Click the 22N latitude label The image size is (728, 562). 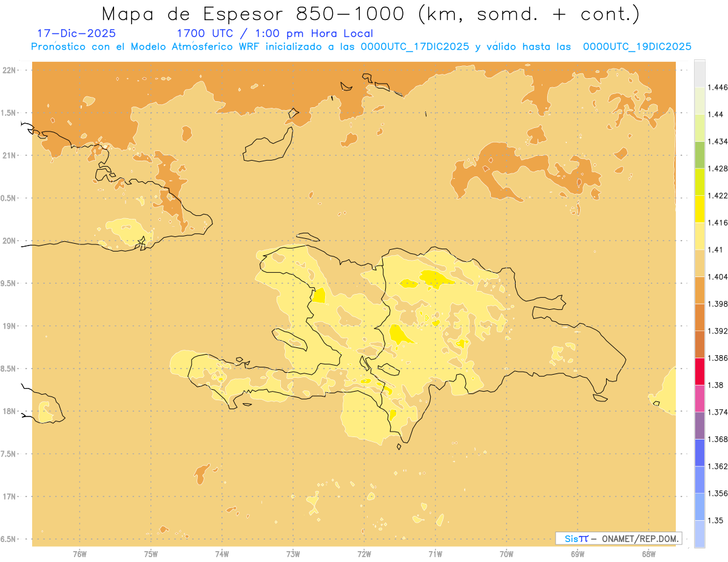click(x=10, y=70)
